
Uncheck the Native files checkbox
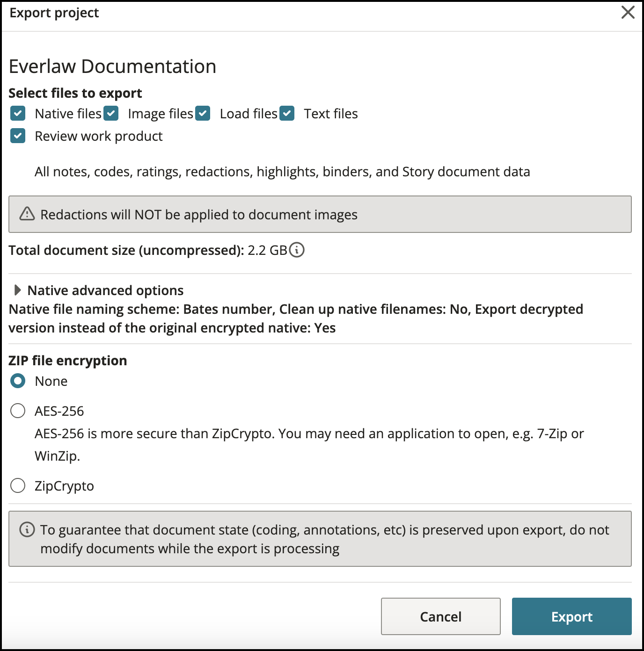click(18, 114)
